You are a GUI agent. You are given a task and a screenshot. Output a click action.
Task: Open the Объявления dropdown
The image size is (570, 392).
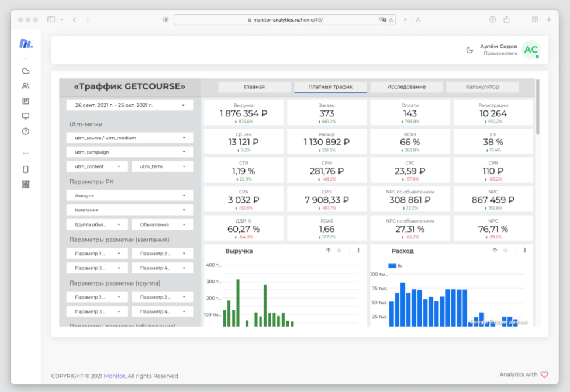tap(162, 224)
